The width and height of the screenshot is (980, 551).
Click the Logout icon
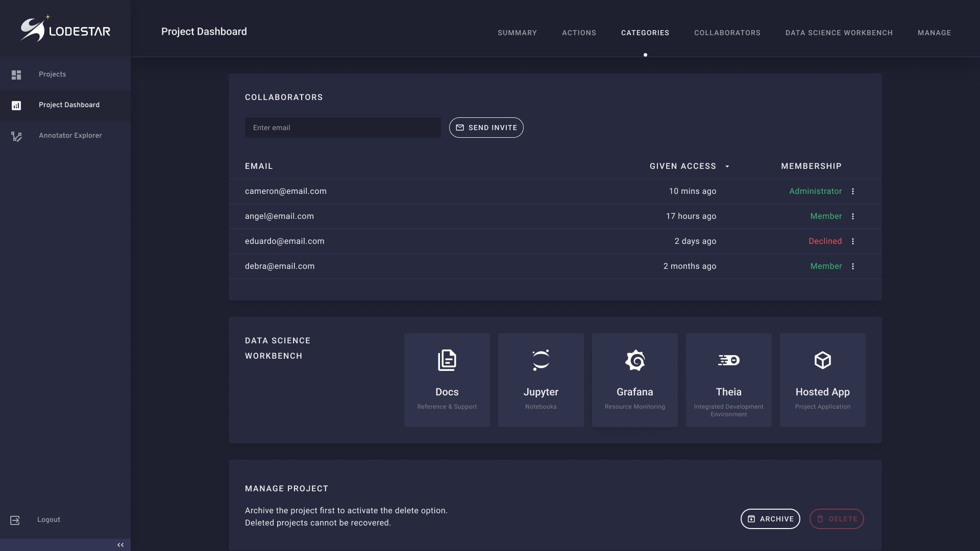coord(15,520)
